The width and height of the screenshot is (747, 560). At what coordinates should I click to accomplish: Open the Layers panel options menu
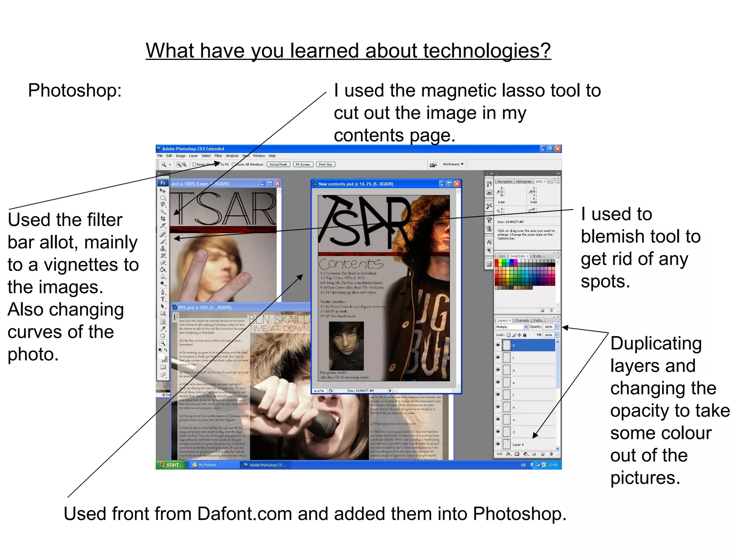point(558,322)
